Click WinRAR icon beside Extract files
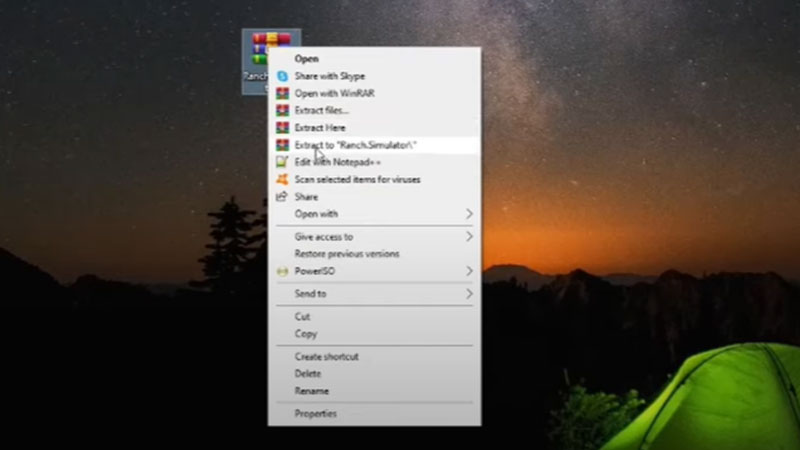This screenshot has height=450, width=800. click(x=282, y=110)
